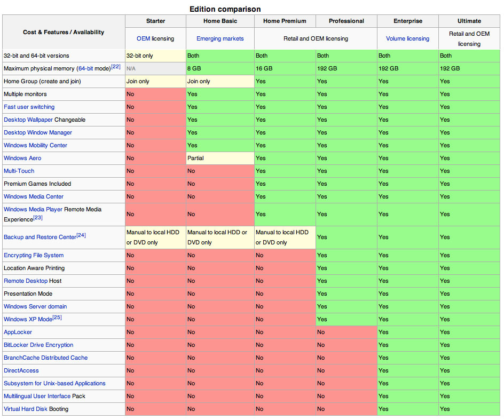Image resolution: width=504 pixels, height=420 pixels.
Task: Open the Volume licensing link under Enterprise
Action: [x=407, y=38]
